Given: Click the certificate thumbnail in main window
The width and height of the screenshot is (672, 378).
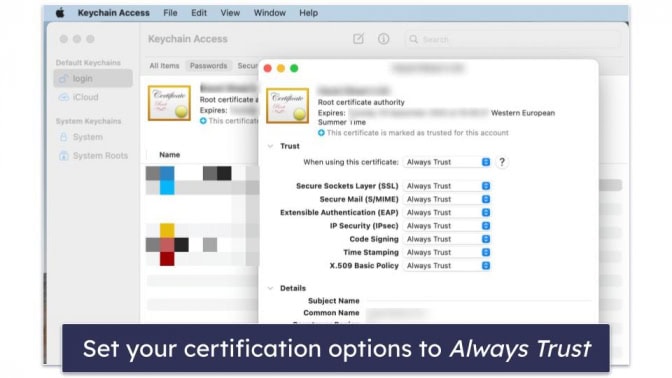Looking at the screenshot, I should 169,103.
